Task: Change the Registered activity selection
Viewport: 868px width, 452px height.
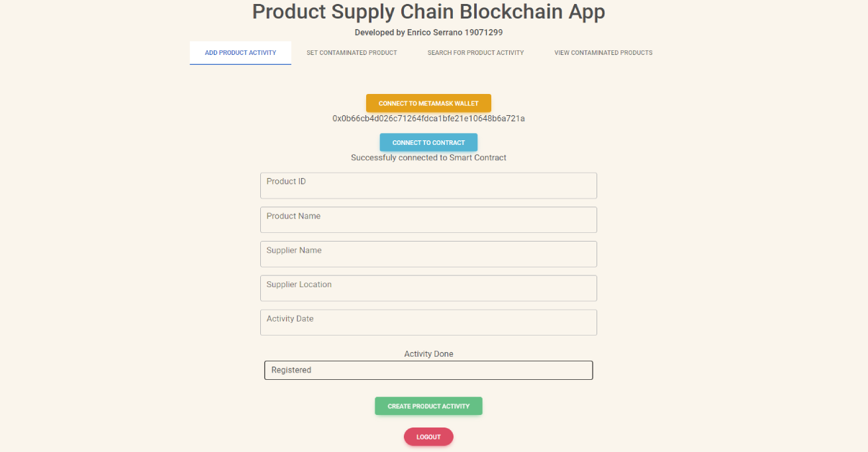Action: coord(428,370)
